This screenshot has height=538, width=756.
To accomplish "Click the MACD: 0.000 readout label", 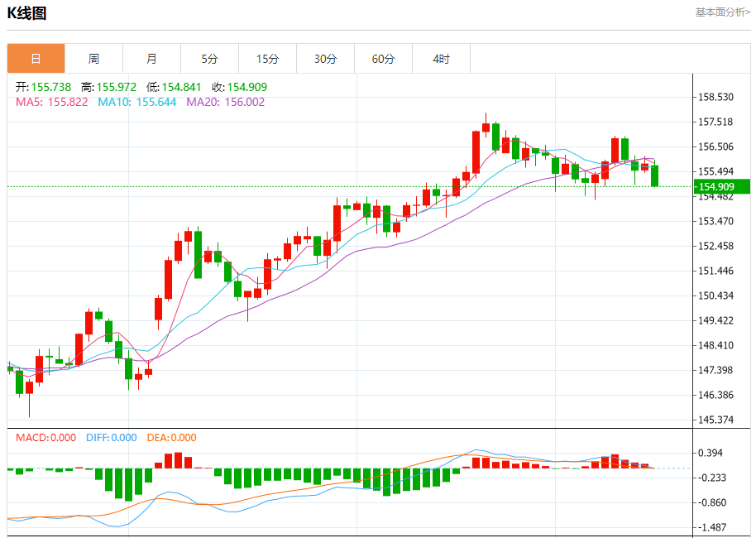I will point(45,438).
